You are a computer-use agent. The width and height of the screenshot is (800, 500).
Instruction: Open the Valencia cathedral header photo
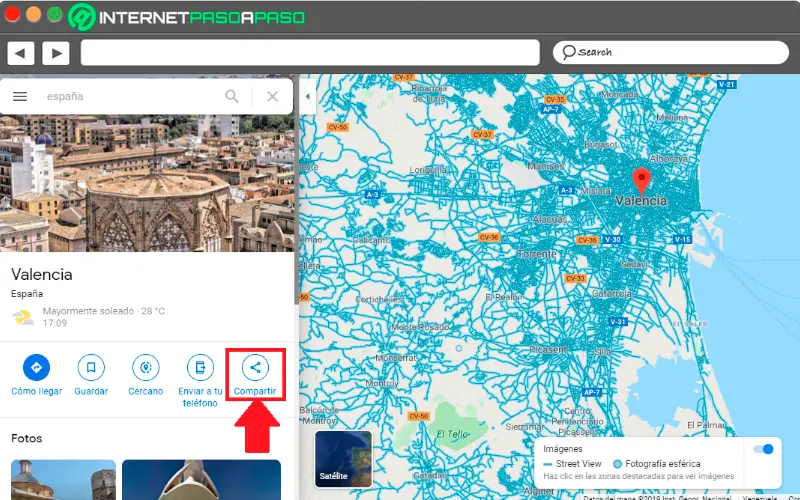(147, 183)
